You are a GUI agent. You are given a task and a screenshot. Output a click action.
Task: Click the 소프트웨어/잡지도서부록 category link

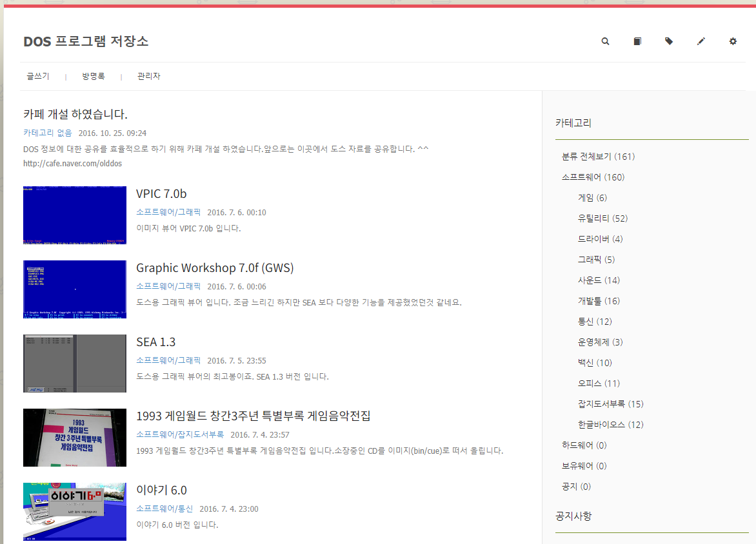(x=180, y=434)
